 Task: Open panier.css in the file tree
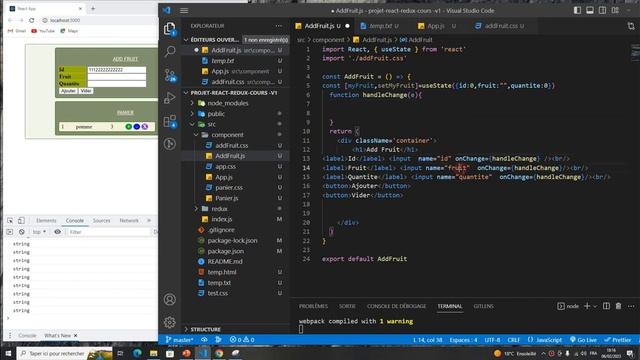tap(229, 187)
